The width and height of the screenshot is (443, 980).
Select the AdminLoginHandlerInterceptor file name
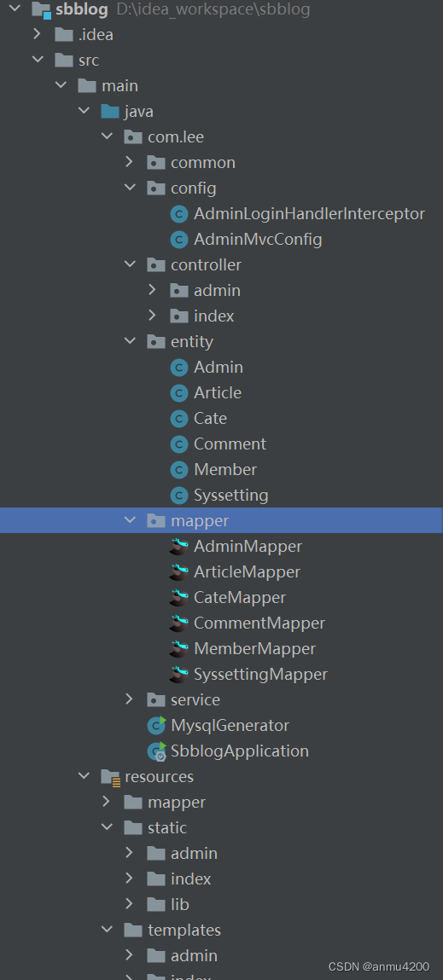pos(309,214)
